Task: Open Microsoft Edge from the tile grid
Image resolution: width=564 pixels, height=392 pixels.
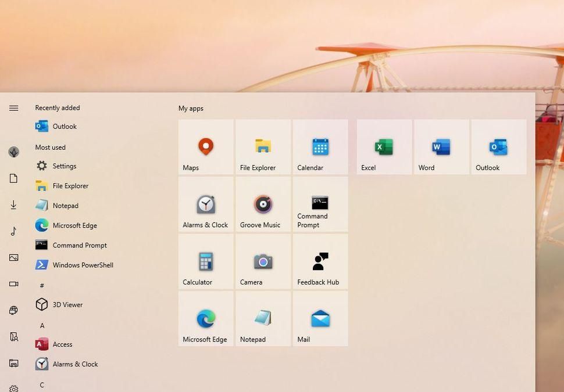Action: (x=205, y=318)
